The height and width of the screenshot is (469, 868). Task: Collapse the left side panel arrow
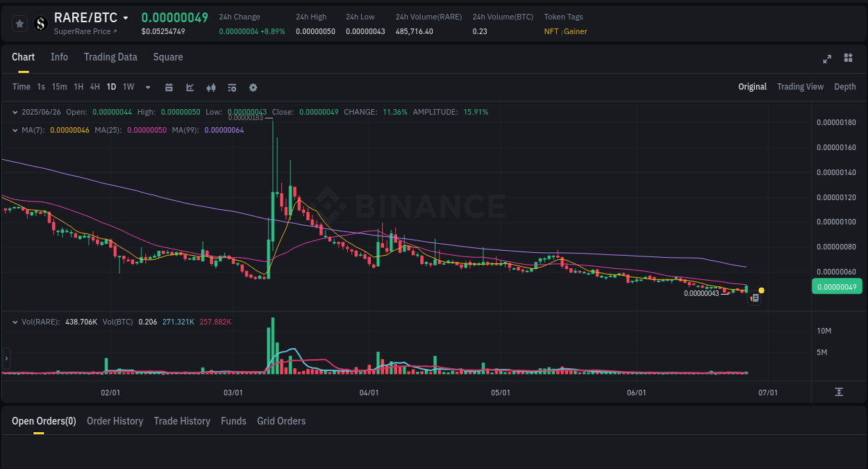coord(6,359)
